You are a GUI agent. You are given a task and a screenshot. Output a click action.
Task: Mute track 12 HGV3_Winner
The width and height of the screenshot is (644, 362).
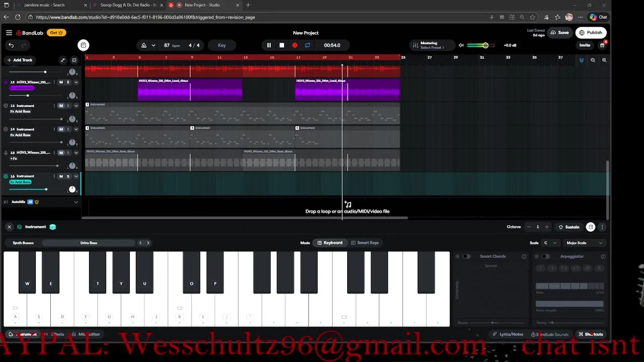click(61, 82)
